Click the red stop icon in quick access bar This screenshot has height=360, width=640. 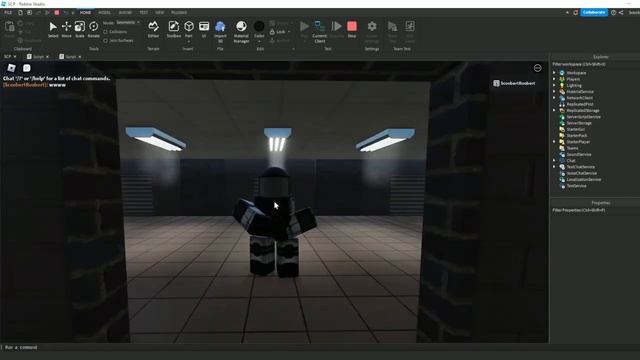tap(57, 13)
